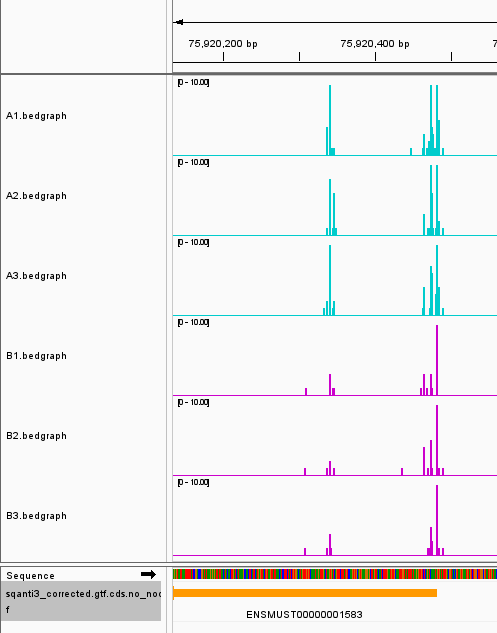The width and height of the screenshot is (497, 633).
Task: Select the B3.bedgraph track name
Action: pos(36,516)
